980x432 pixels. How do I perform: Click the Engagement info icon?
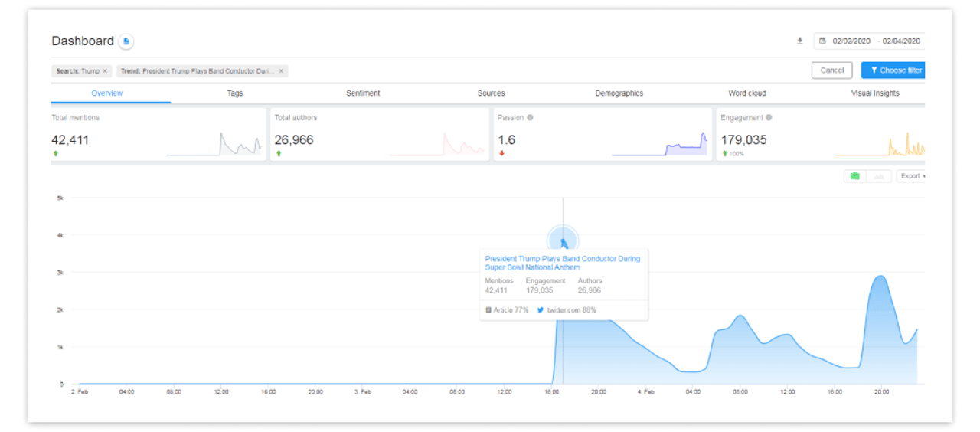pyautogui.click(x=769, y=118)
